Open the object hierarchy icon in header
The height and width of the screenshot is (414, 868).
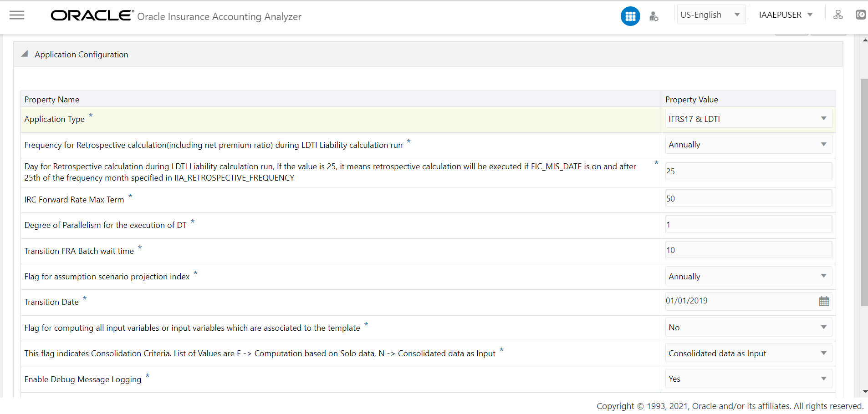pos(838,15)
